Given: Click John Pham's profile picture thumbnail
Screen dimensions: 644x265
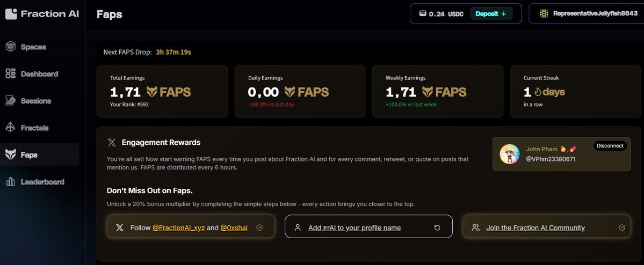Looking at the screenshot, I should [x=510, y=154].
